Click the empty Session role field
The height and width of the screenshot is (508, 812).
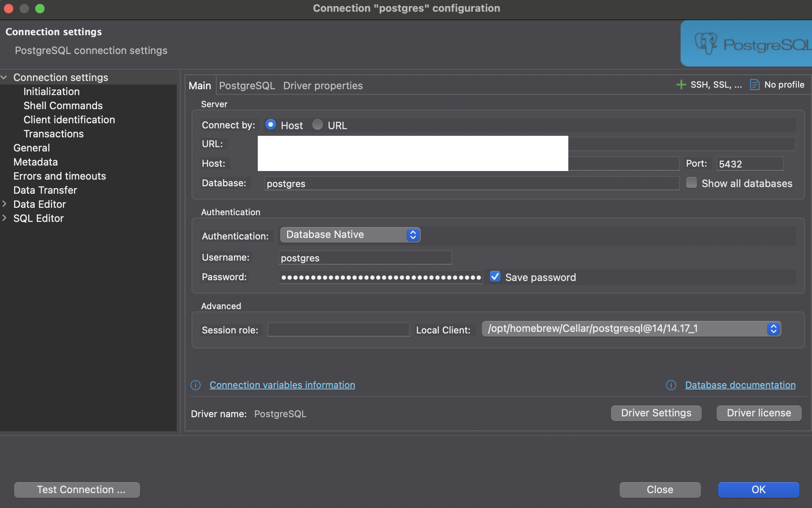[x=338, y=330]
